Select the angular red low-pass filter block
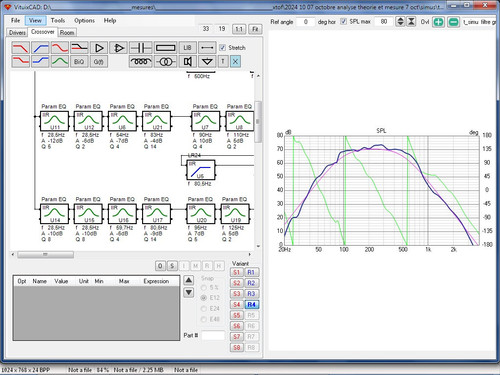This screenshot has height=375, width=500. pos(21,48)
